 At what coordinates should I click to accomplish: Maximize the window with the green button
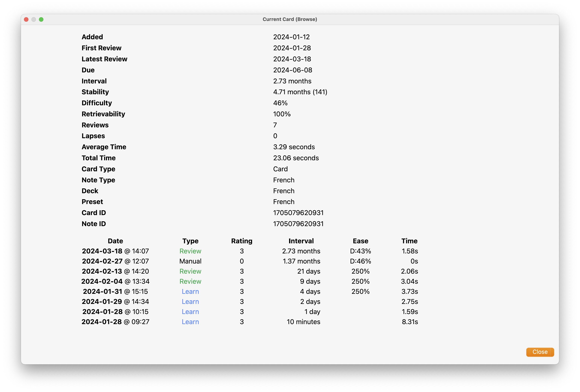pyautogui.click(x=41, y=19)
